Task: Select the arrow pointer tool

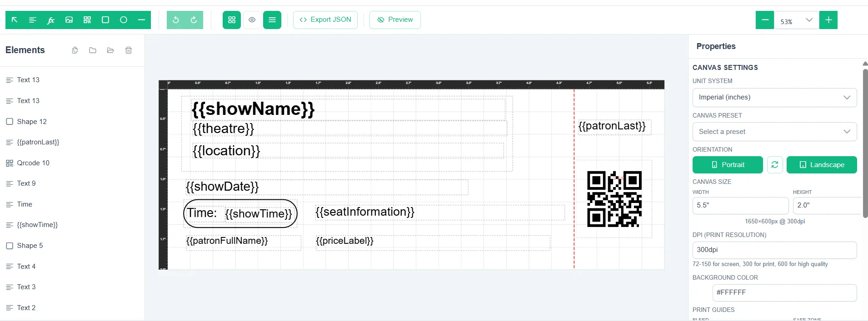Action: click(15, 20)
